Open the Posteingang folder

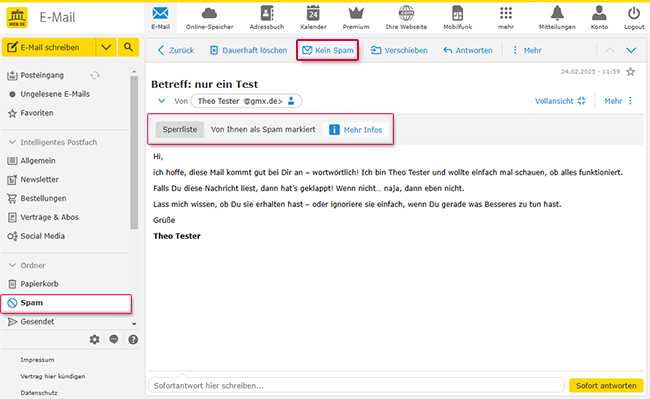click(x=41, y=75)
